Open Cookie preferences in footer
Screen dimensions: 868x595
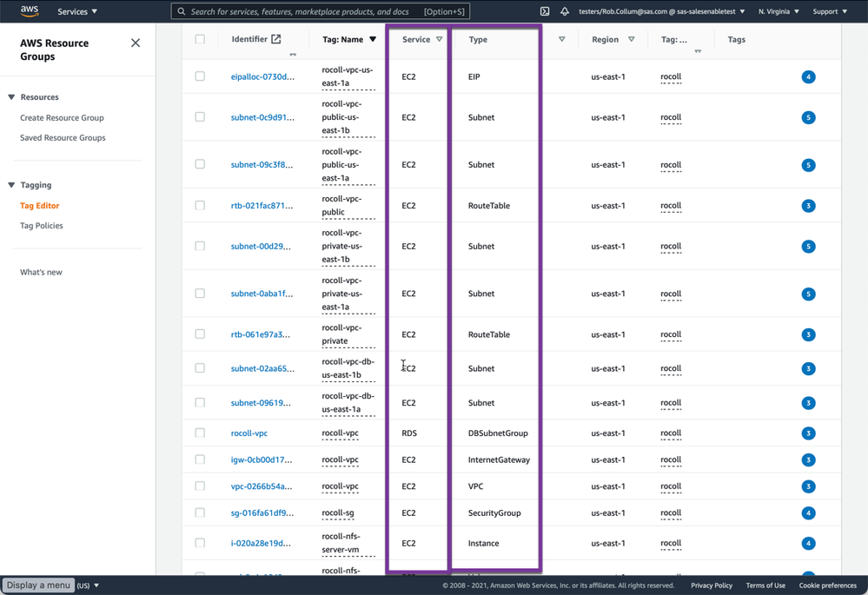[827, 585]
